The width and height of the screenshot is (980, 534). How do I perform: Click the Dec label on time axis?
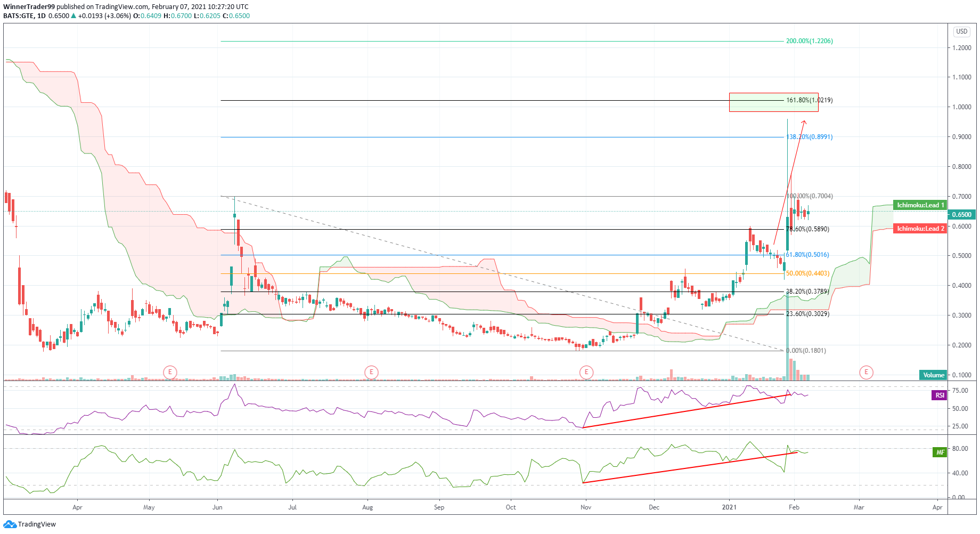coord(654,507)
